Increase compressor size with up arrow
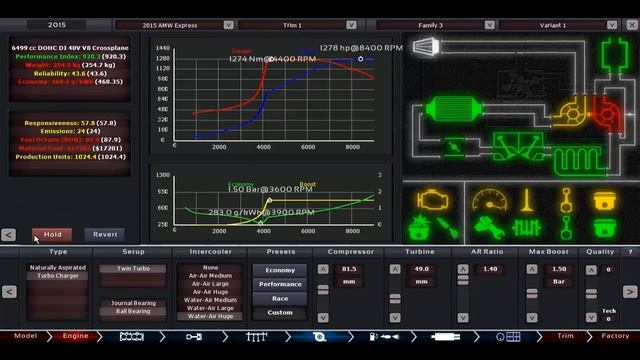 (323, 269)
